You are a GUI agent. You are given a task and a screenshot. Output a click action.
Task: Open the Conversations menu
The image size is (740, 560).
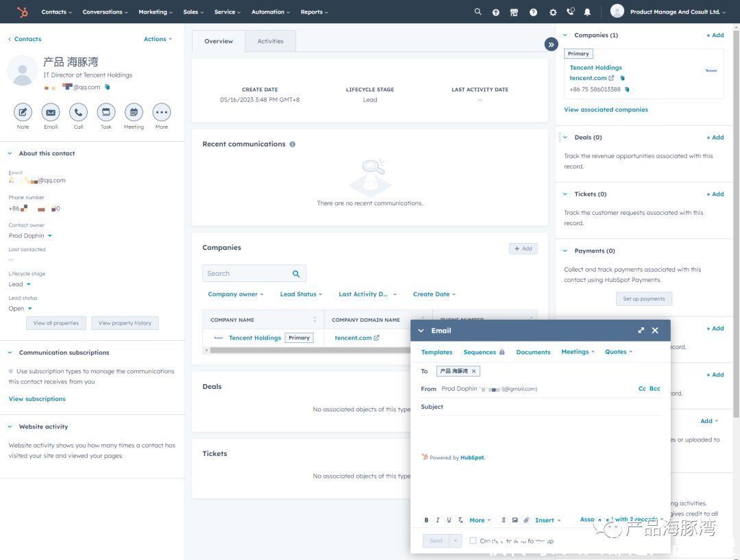click(x=105, y=12)
